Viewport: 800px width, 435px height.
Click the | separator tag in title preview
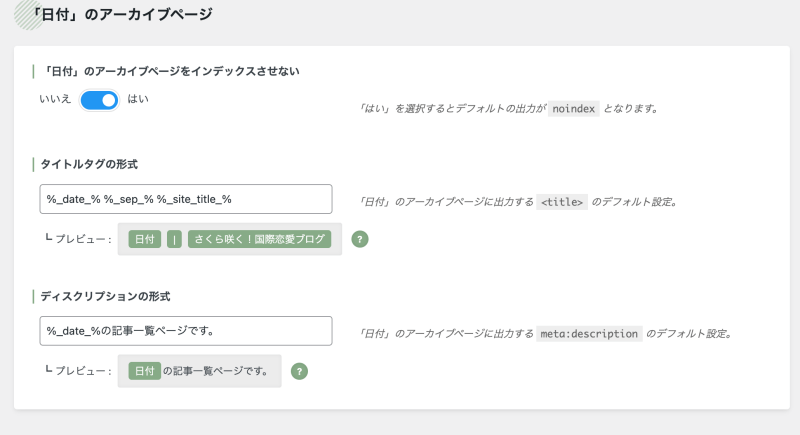click(174, 239)
